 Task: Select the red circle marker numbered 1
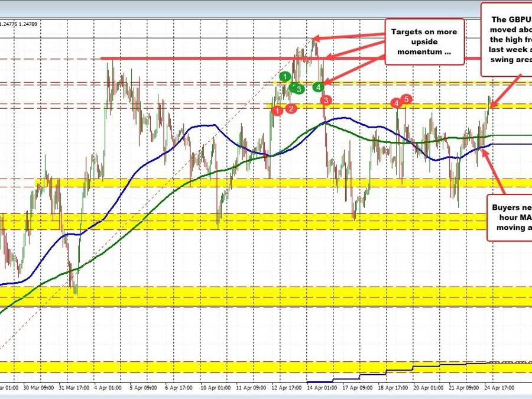277,110
